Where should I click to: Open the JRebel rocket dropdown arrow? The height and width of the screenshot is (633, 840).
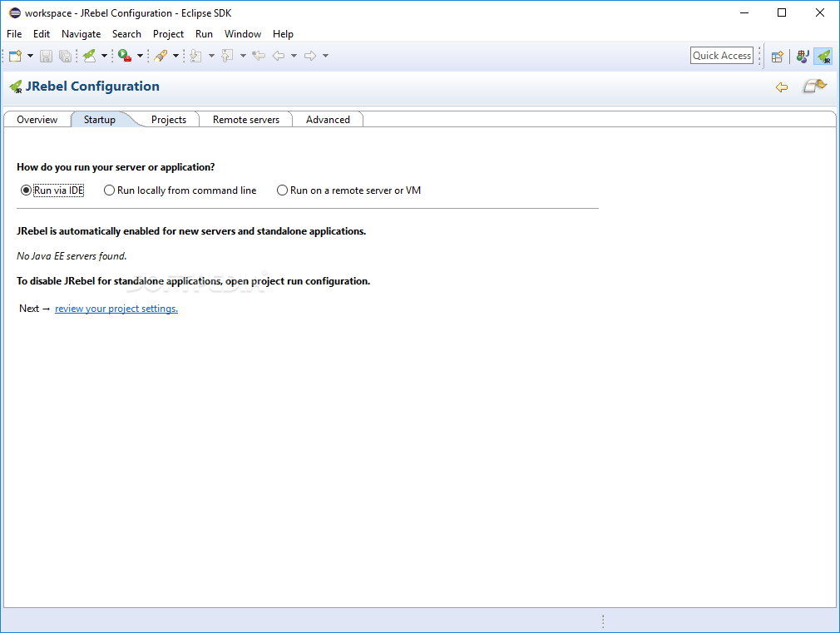pyautogui.click(x=104, y=56)
